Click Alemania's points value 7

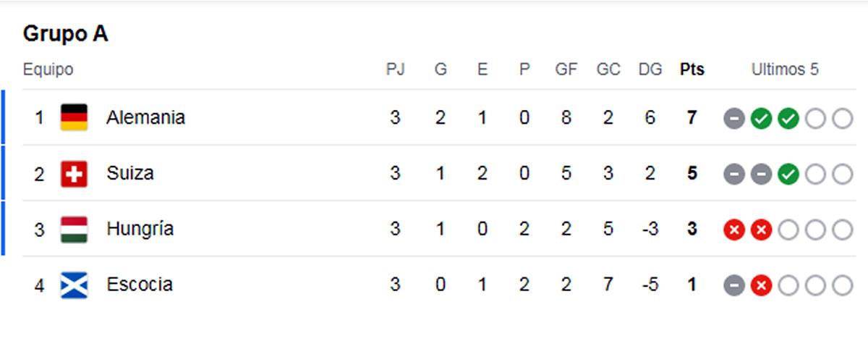[x=692, y=118]
